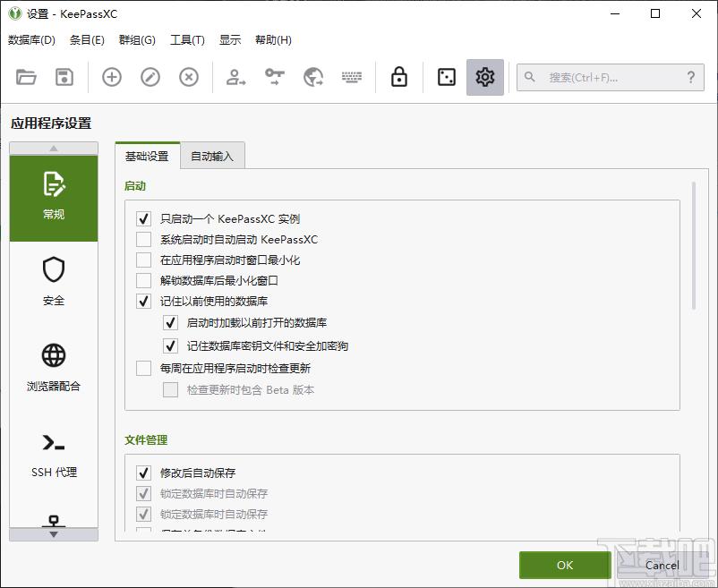Viewport: 718px width, 588px height.
Task: Enable 系统启动时自动启动 KeePassXC
Action: coord(143,239)
